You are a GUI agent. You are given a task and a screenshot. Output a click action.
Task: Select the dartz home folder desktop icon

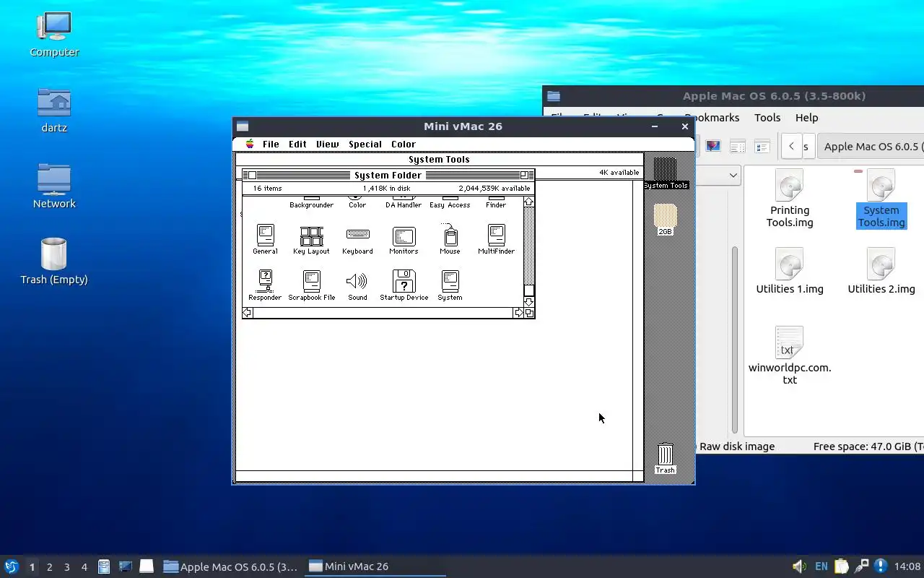coord(54,110)
